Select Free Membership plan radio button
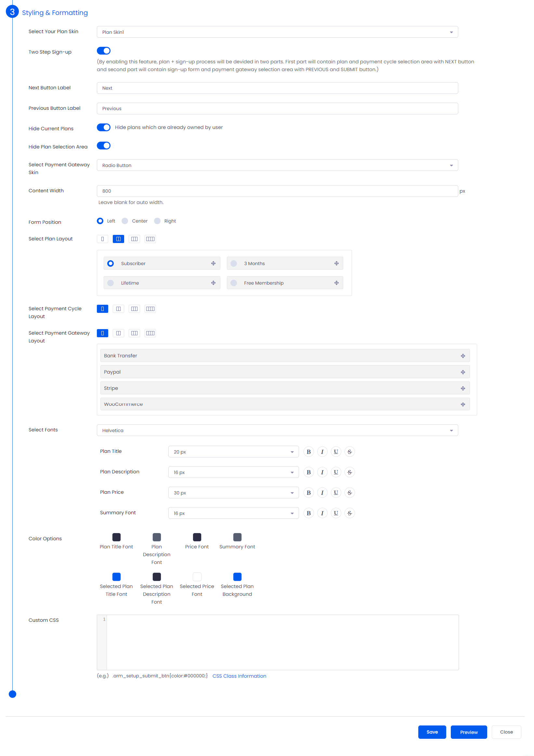Image resolution: width=534 pixels, height=756 pixels. coord(234,283)
